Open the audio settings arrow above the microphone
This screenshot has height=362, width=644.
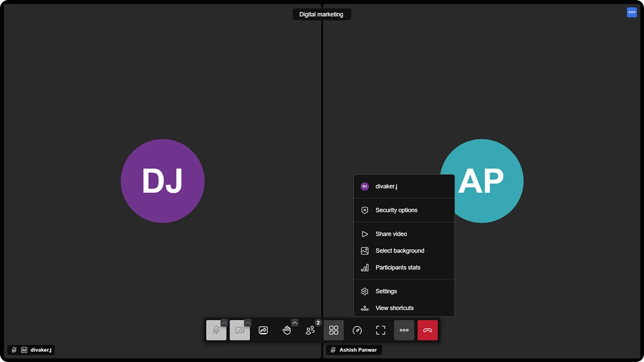(224, 323)
